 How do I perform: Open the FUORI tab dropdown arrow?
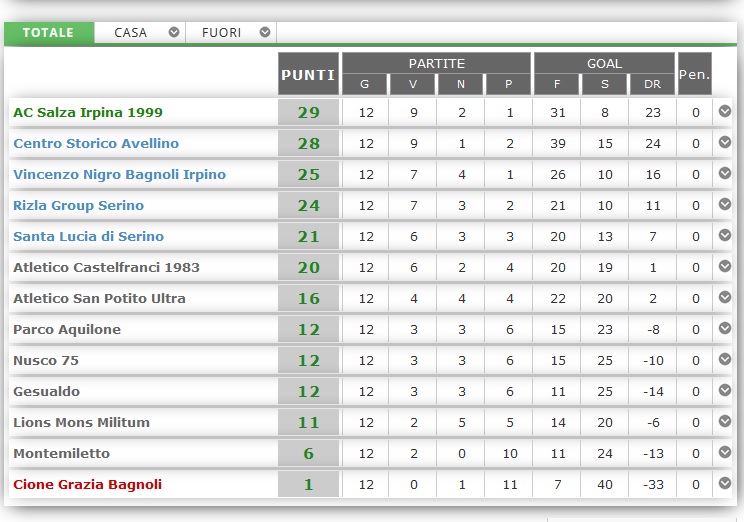click(265, 32)
